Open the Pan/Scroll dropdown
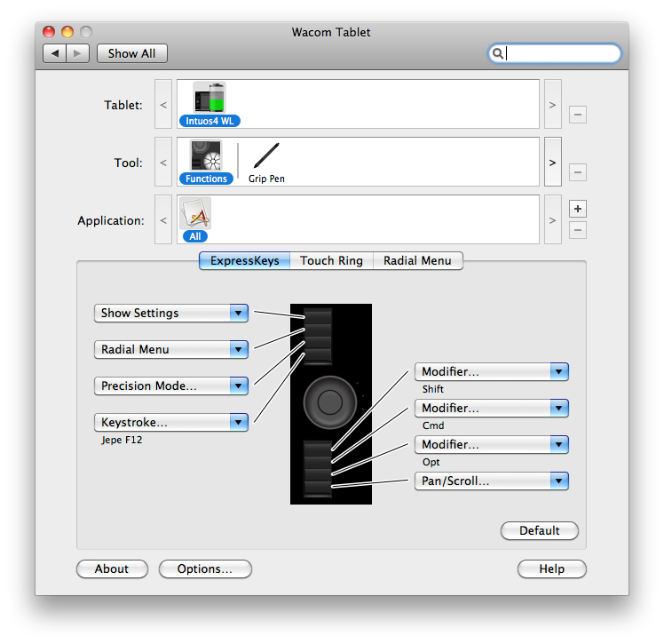The height and width of the screenshot is (644, 664). (492, 481)
